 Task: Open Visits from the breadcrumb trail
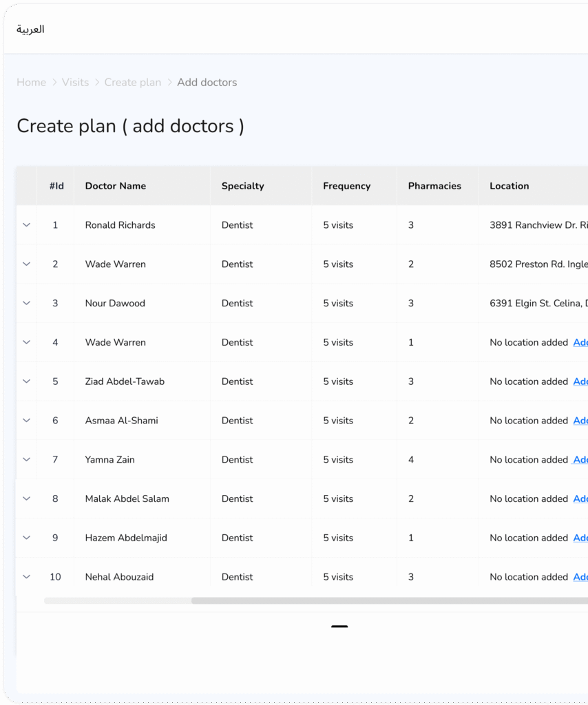[75, 83]
